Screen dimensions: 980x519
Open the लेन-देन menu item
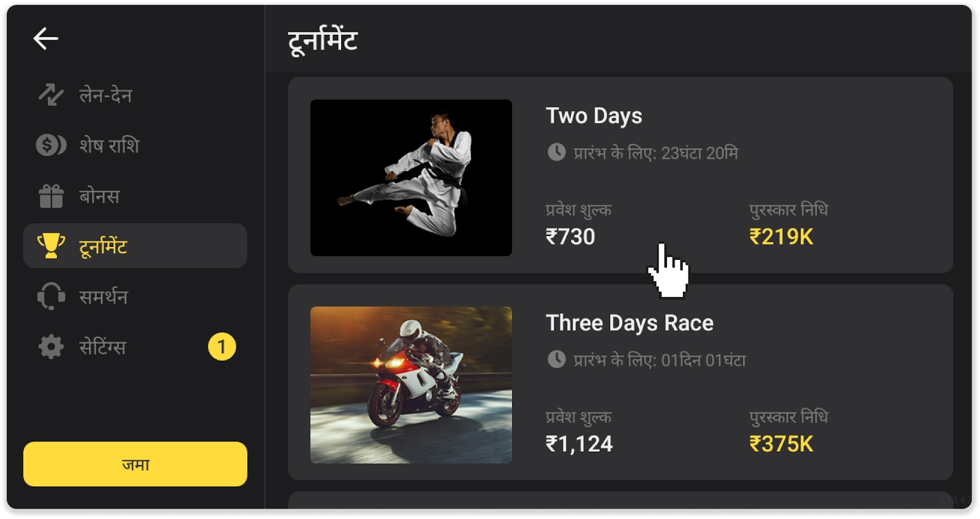click(135, 95)
